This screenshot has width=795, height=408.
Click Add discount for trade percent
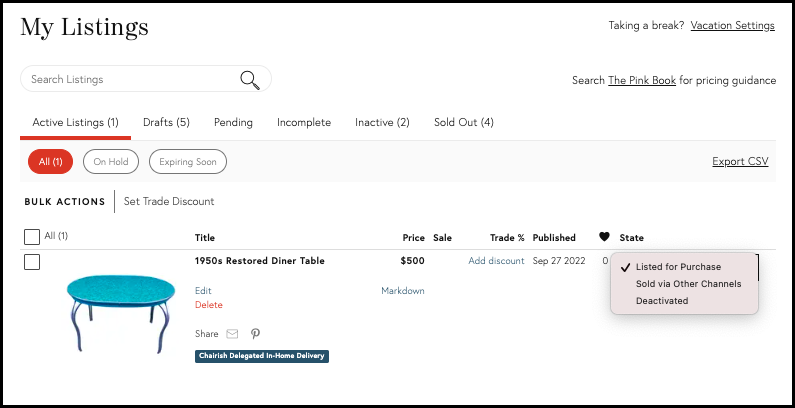click(x=496, y=261)
